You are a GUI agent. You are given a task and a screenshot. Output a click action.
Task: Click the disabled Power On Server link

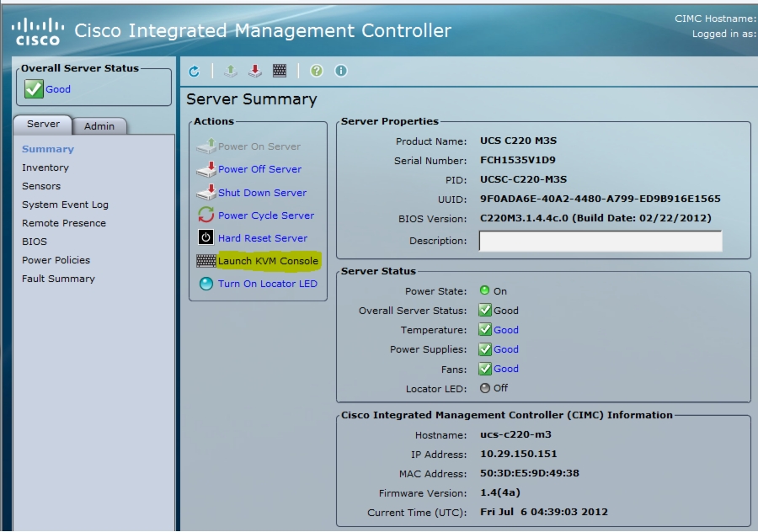tap(259, 146)
